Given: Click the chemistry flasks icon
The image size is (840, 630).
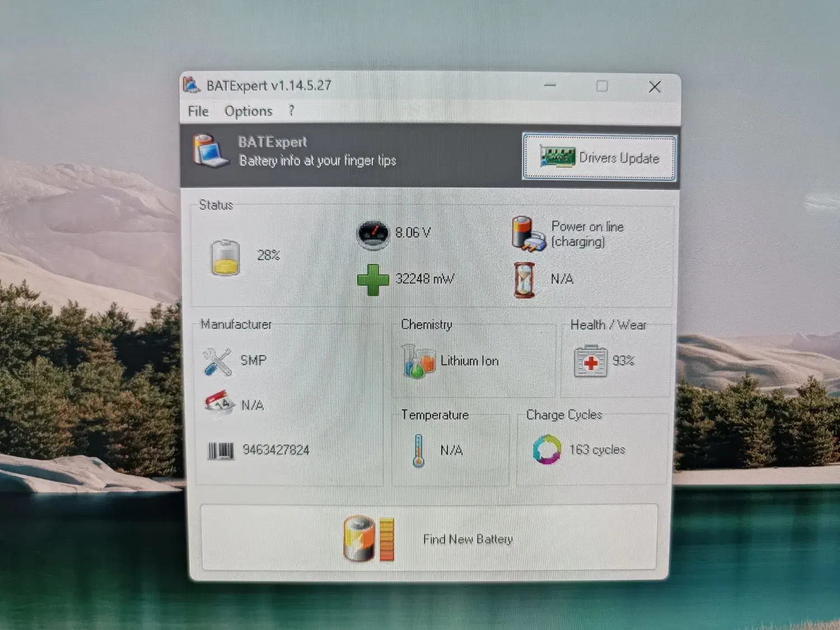Looking at the screenshot, I should point(418,361).
